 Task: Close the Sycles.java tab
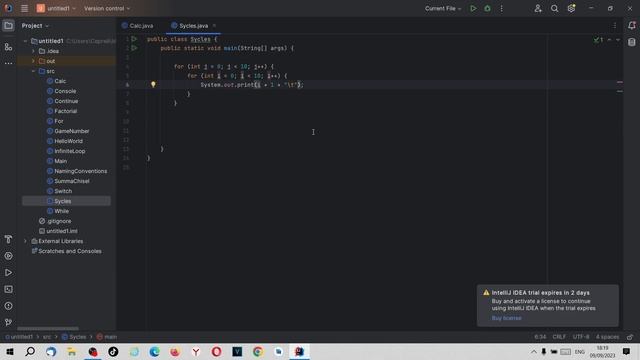pyautogui.click(x=214, y=26)
